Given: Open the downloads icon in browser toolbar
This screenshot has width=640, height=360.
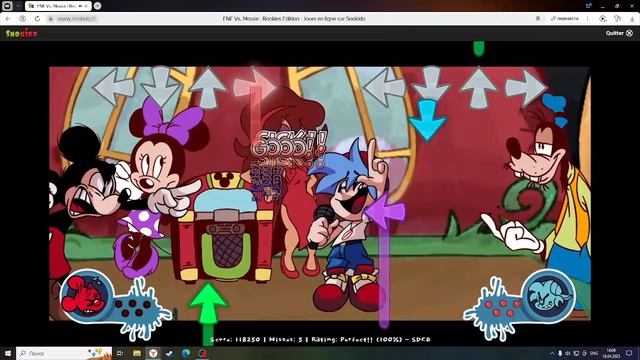Looking at the screenshot, I should 632,18.
